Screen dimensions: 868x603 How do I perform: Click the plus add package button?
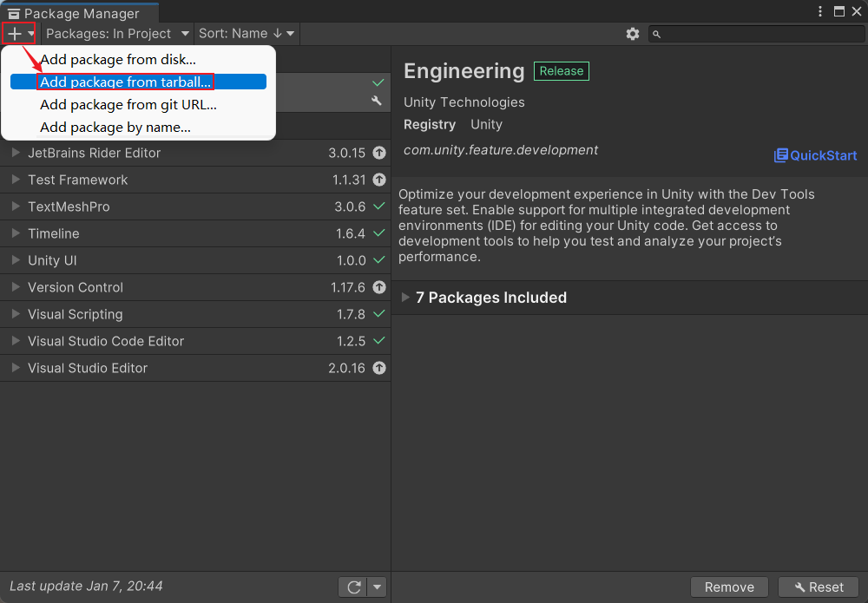tap(19, 34)
